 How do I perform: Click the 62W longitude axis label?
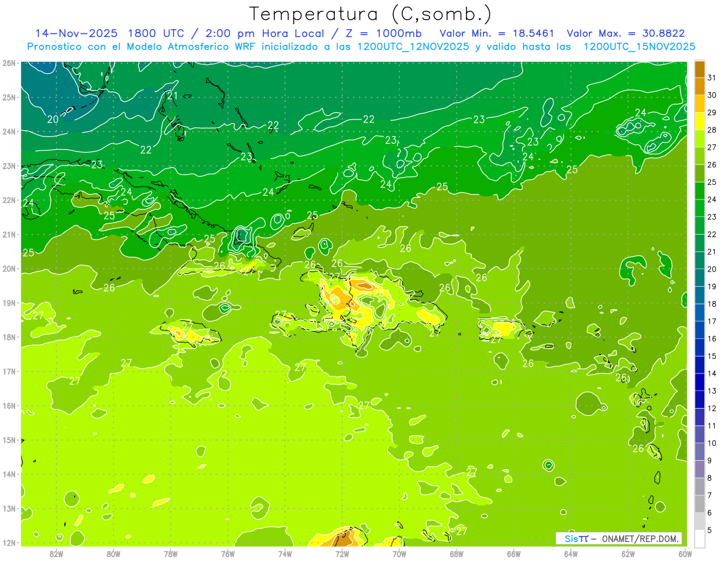(x=628, y=553)
